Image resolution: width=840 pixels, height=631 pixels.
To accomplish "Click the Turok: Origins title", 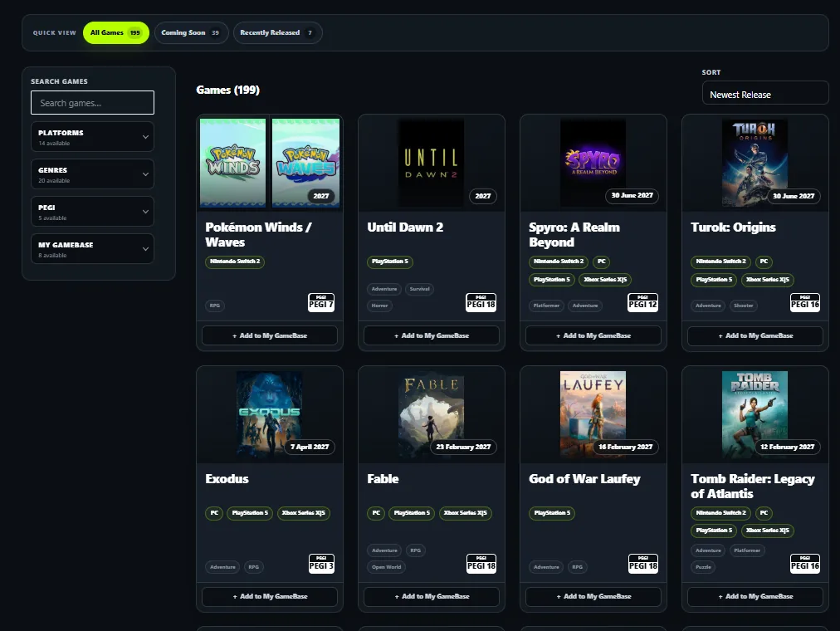I will tap(733, 227).
